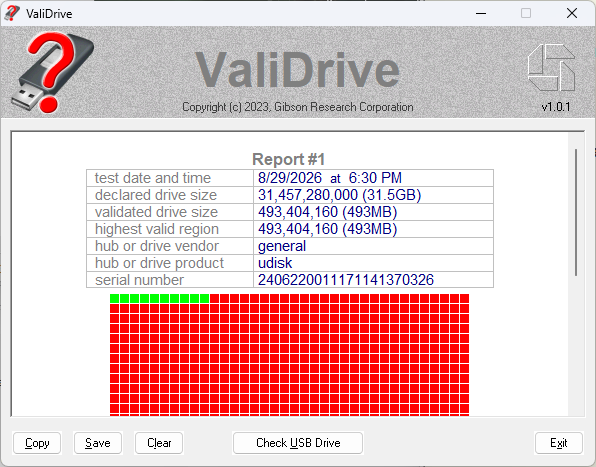Viewport: 596px width, 467px height.
Task: Click the validated drive size value cell
Action: coord(373,212)
